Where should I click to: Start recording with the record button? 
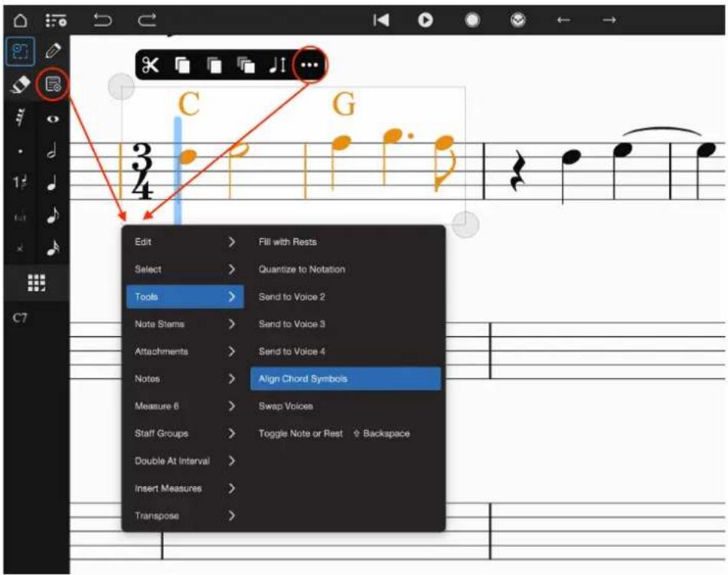472,20
